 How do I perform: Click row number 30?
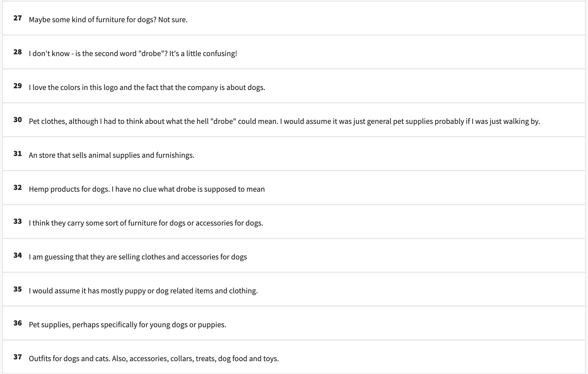point(18,120)
